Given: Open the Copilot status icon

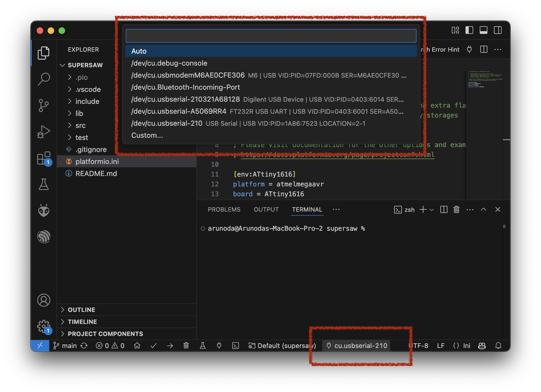Looking at the screenshot, I should [482, 346].
